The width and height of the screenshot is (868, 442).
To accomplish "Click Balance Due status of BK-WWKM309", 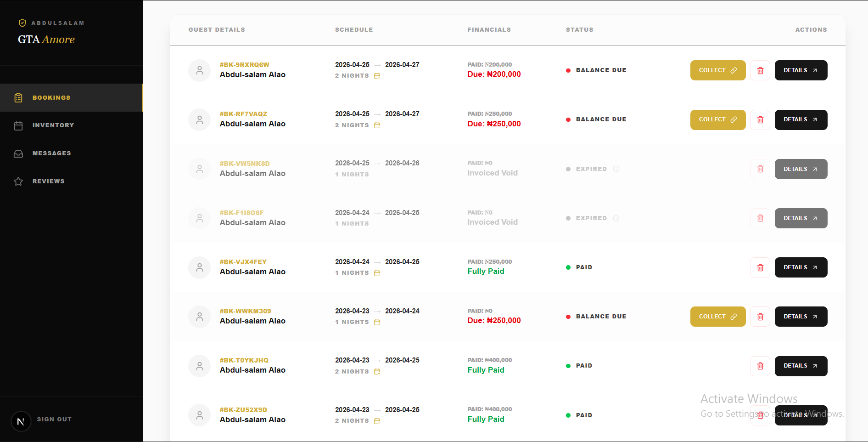I will [x=596, y=317].
